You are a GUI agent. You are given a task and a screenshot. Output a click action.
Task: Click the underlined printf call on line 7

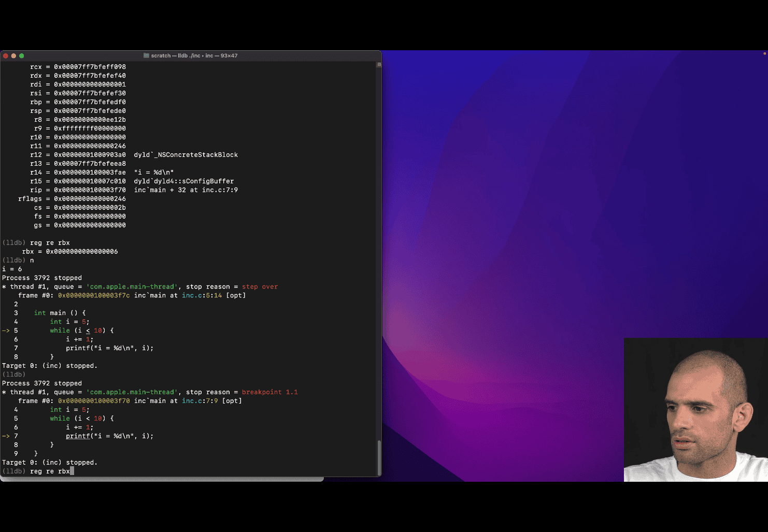pos(78,436)
